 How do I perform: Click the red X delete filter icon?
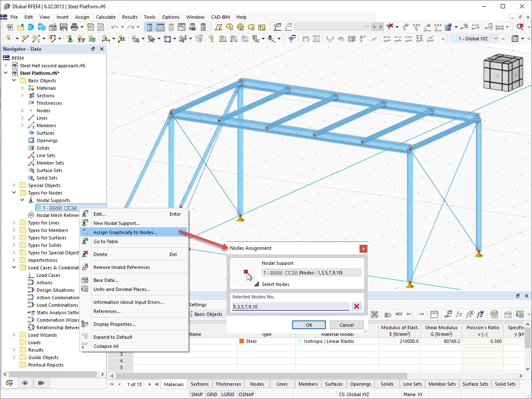pyautogui.click(x=389, y=27)
